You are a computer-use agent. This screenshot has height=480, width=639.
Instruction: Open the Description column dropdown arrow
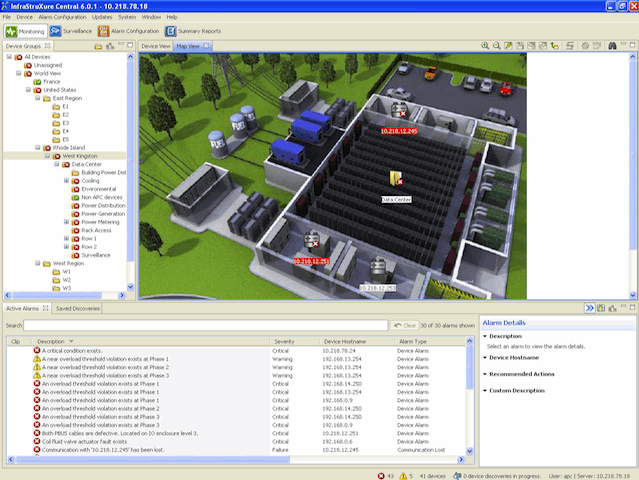click(x=71, y=341)
